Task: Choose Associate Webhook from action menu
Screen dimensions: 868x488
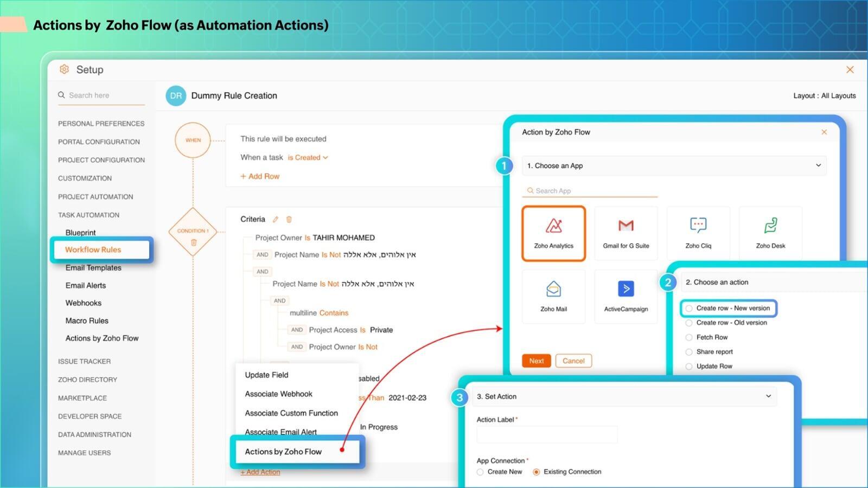Action: 278,394
